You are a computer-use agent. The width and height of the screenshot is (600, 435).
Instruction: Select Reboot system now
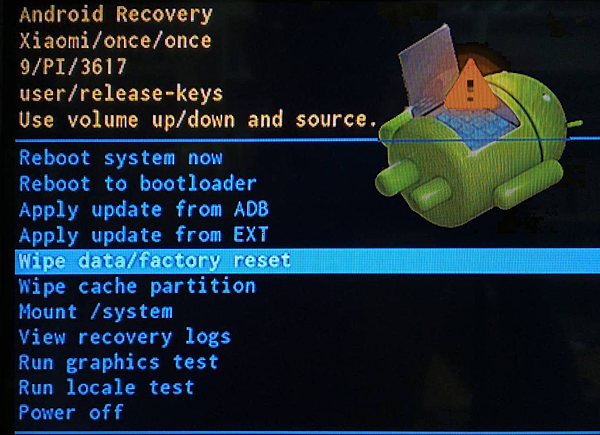[121, 158]
